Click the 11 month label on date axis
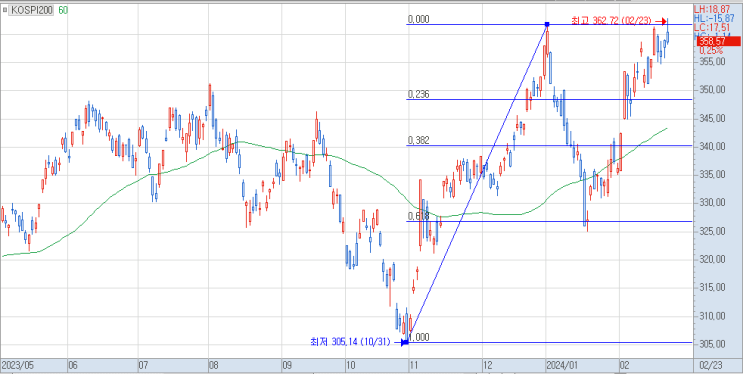The width and height of the screenshot is (743, 374). pos(415,366)
